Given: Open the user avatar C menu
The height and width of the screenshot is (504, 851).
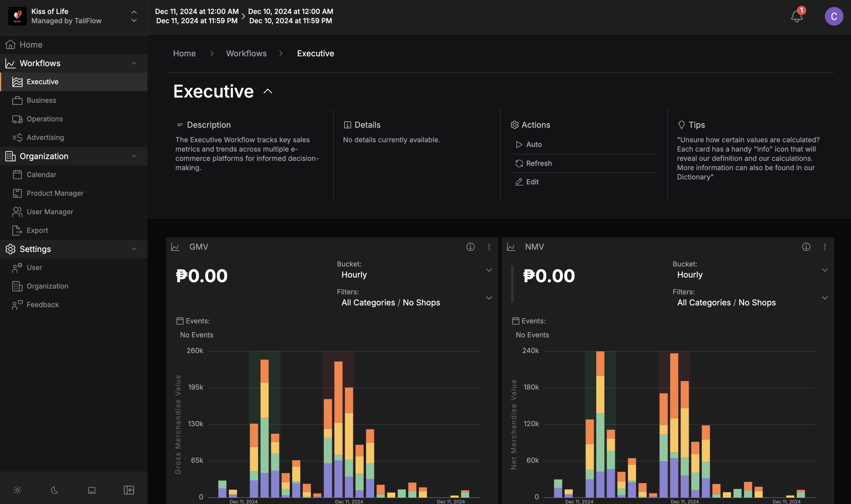Looking at the screenshot, I should coord(834,16).
